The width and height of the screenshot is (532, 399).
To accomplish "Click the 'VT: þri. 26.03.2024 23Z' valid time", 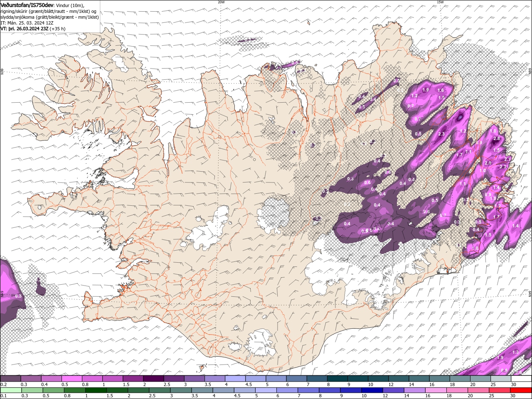I will coord(25,29).
